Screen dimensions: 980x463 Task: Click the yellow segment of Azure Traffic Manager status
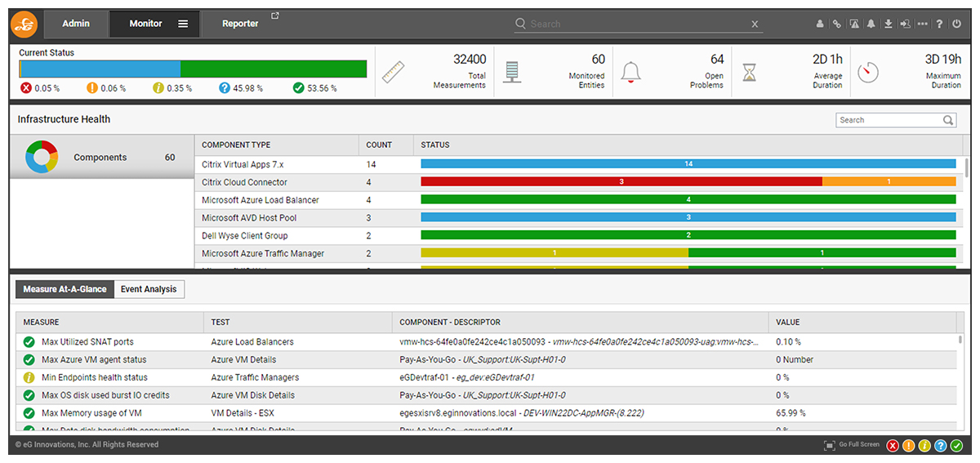(x=555, y=253)
